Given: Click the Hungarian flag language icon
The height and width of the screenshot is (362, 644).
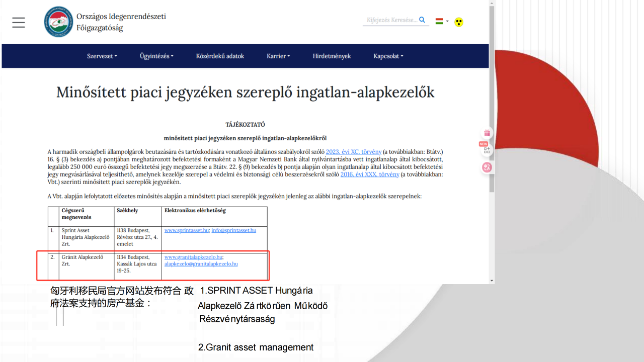Looking at the screenshot, I should tap(439, 21).
